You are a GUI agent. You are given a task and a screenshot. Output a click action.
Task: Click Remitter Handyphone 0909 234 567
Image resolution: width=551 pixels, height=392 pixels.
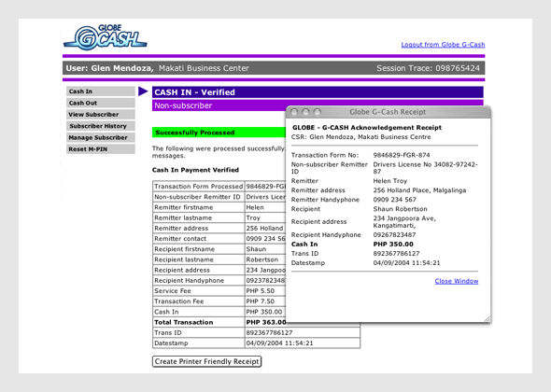[394, 200]
